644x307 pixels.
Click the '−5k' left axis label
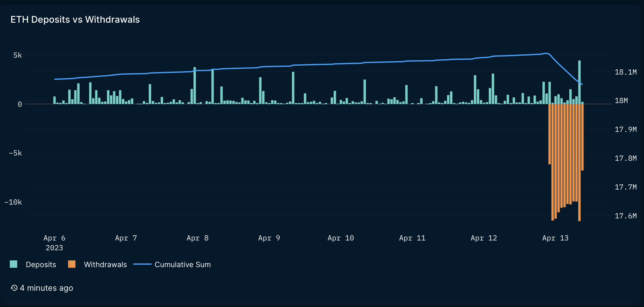click(x=15, y=153)
